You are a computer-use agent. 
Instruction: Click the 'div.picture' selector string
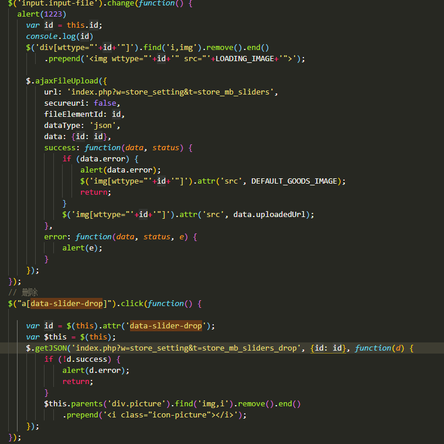tap(136, 404)
